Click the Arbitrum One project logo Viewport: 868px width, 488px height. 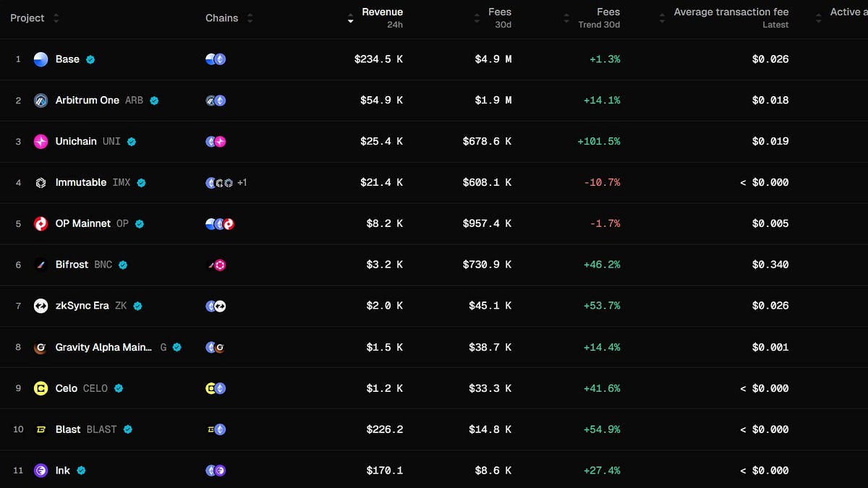click(41, 100)
